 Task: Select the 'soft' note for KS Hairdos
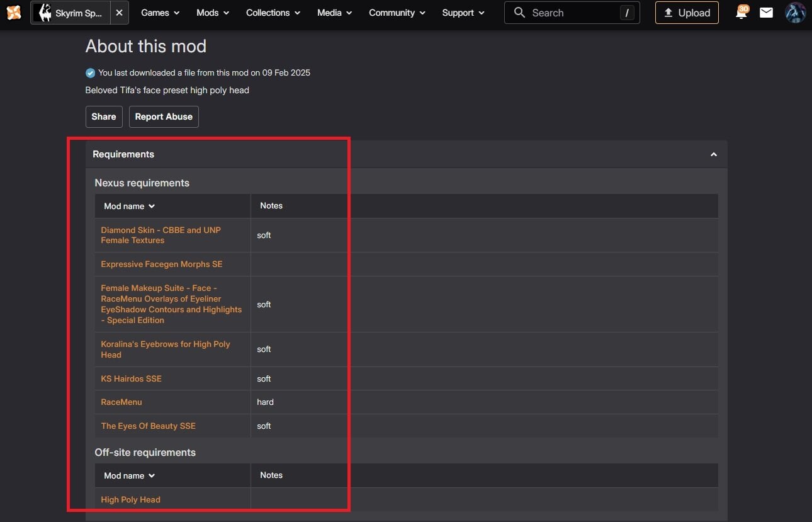(x=264, y=378)
